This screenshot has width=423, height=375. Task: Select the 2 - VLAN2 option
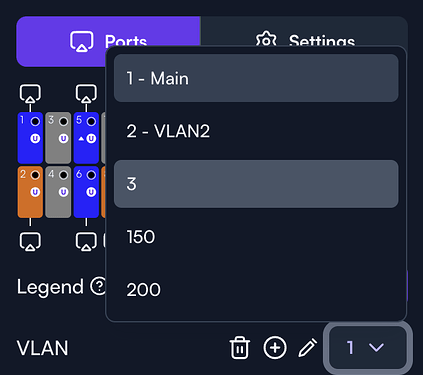click(x=256, y=131)
